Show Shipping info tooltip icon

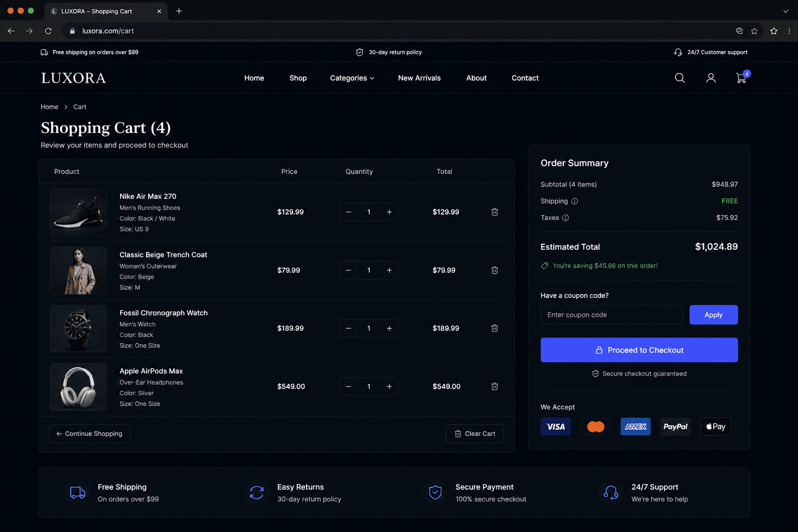tap(575, 201)
